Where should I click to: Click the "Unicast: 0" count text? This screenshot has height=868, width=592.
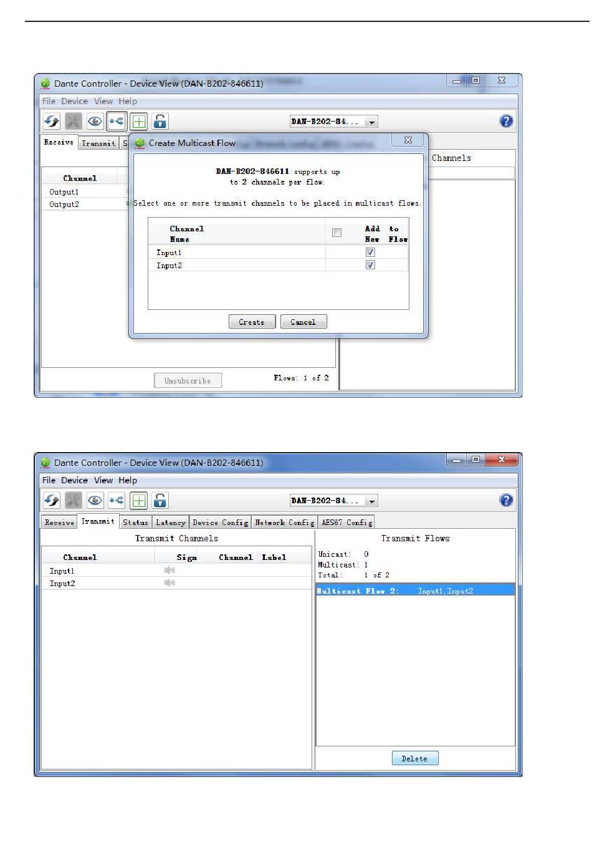tap(343, 554)
